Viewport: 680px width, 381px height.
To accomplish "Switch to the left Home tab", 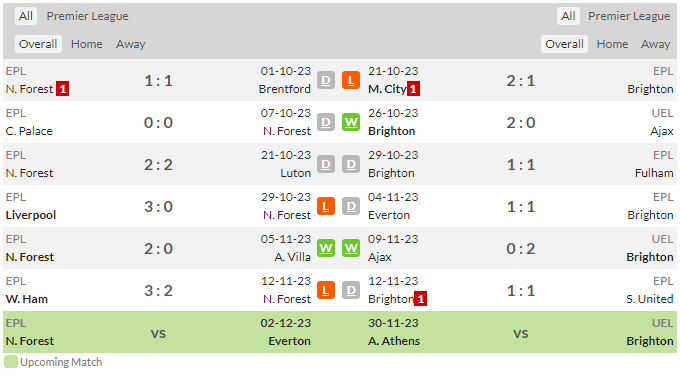I will [x=87, y=44].
